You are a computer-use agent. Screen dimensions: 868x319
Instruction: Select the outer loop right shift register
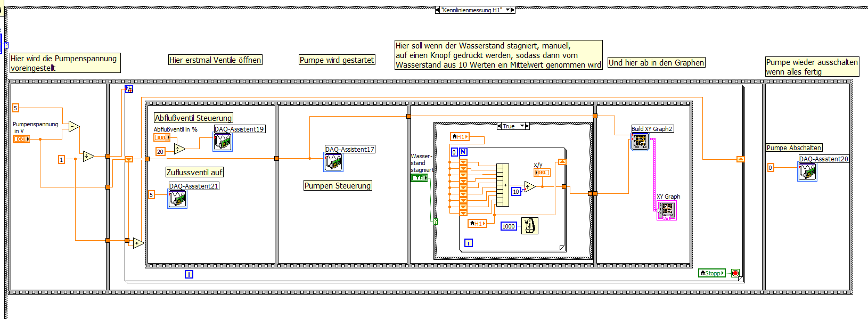point(740,159)
